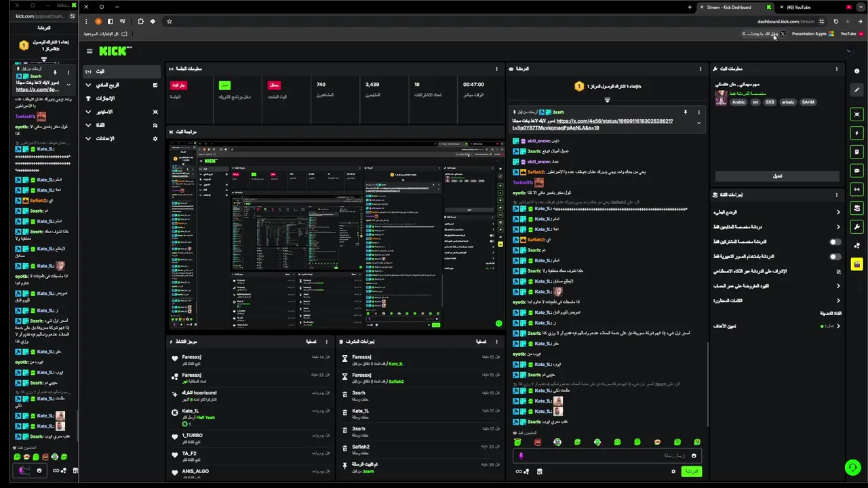868x488 pixels.
Task: Open banned words row chevron
Action: point(838,300)
